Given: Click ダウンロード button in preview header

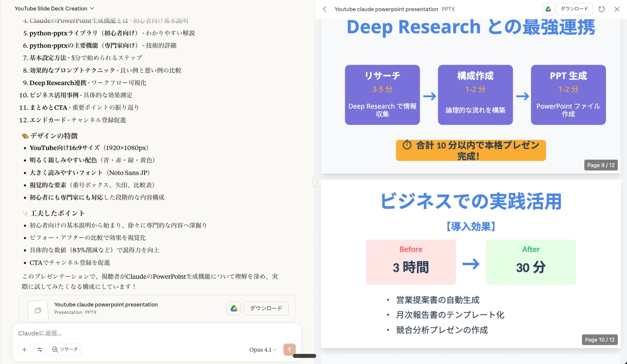Looking at the screenshot, I should coord(574,9).
